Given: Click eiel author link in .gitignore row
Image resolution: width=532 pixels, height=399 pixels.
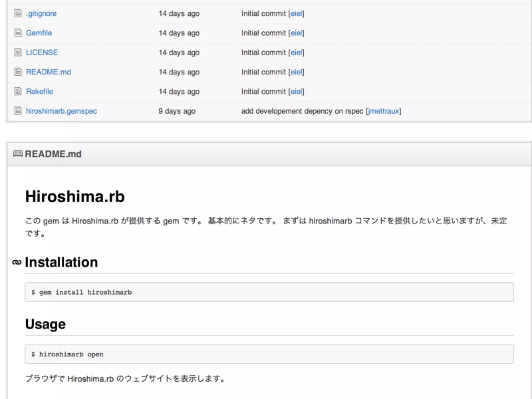Looking at the screenshot, I should 296,14.
